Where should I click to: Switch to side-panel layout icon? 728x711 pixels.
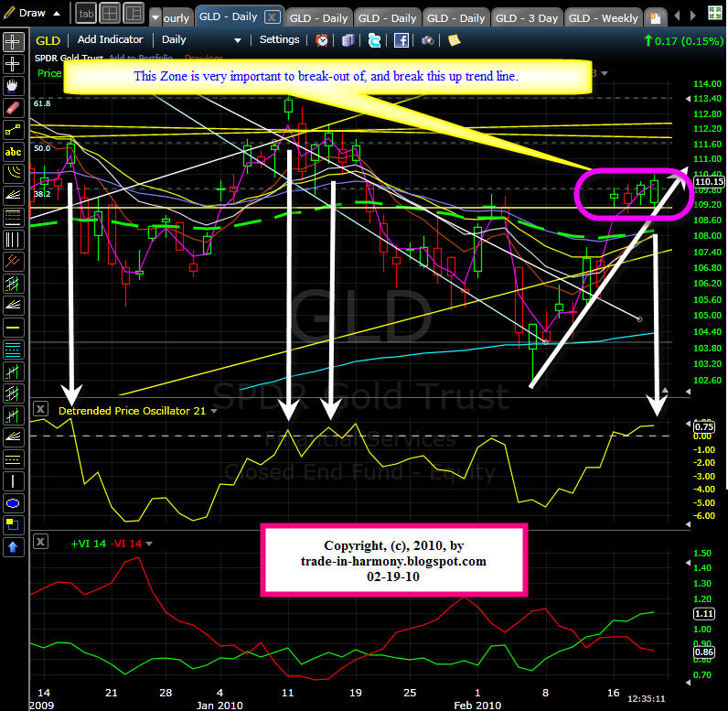134,14
